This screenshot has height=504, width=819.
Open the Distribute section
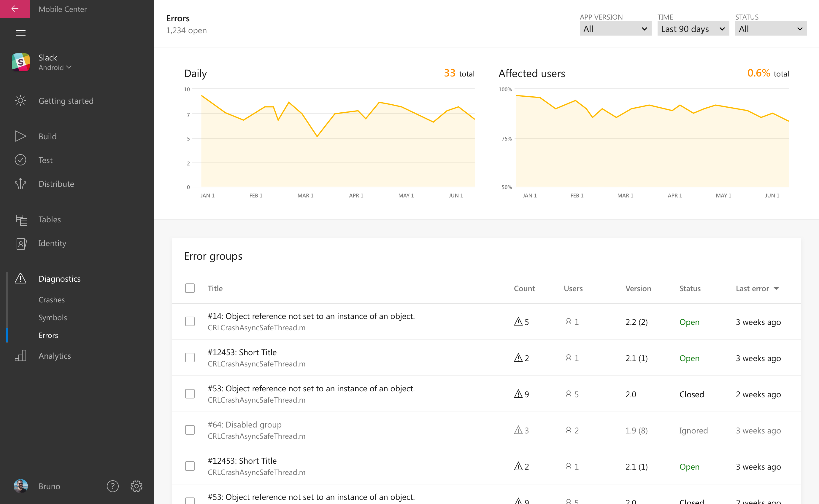coord(56,184)
